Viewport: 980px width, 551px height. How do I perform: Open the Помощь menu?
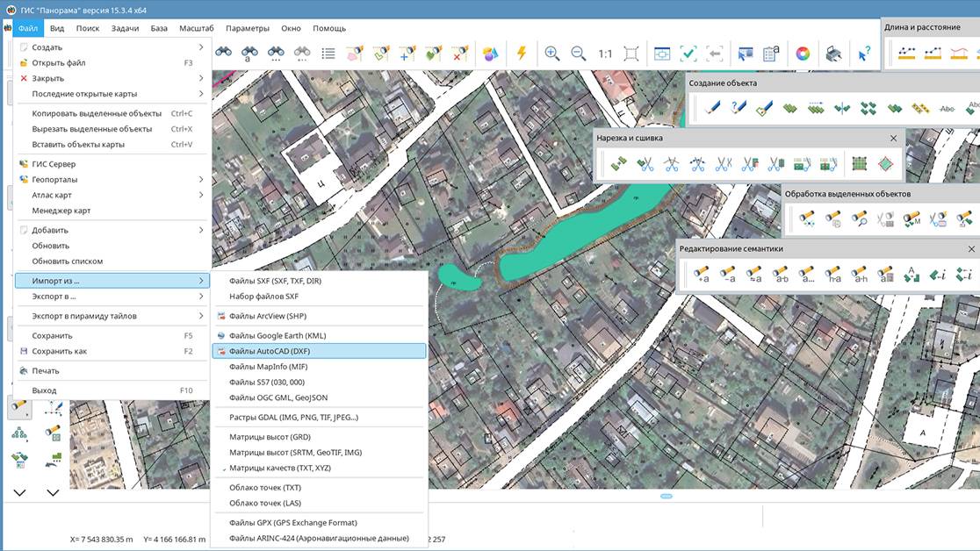(x=329, y=28)
